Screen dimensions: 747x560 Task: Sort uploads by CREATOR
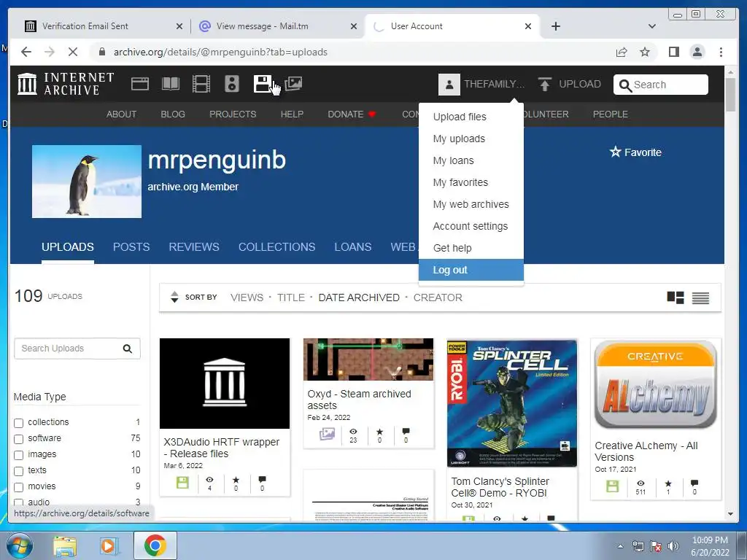point(438,297)
